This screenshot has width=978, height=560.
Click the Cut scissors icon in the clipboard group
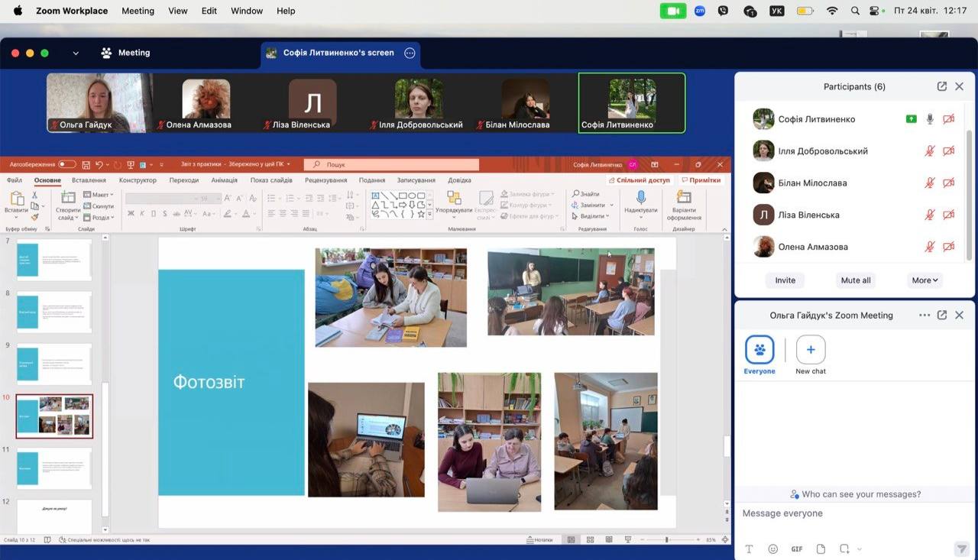point(34,195)
